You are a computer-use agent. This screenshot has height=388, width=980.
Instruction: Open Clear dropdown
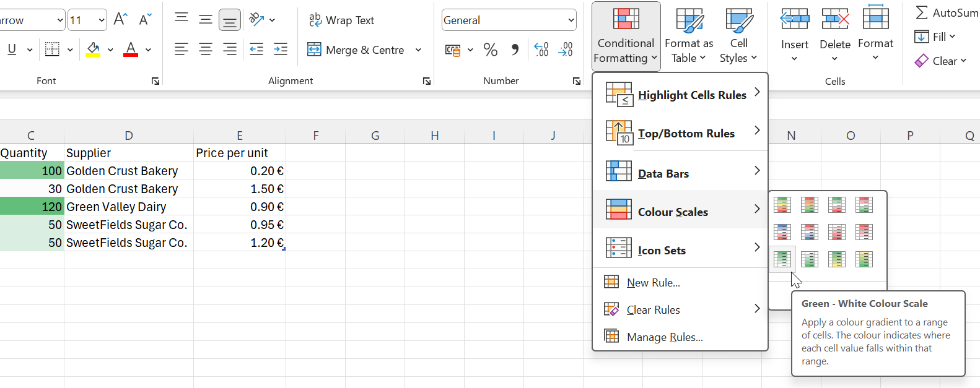tap(940, 61)
